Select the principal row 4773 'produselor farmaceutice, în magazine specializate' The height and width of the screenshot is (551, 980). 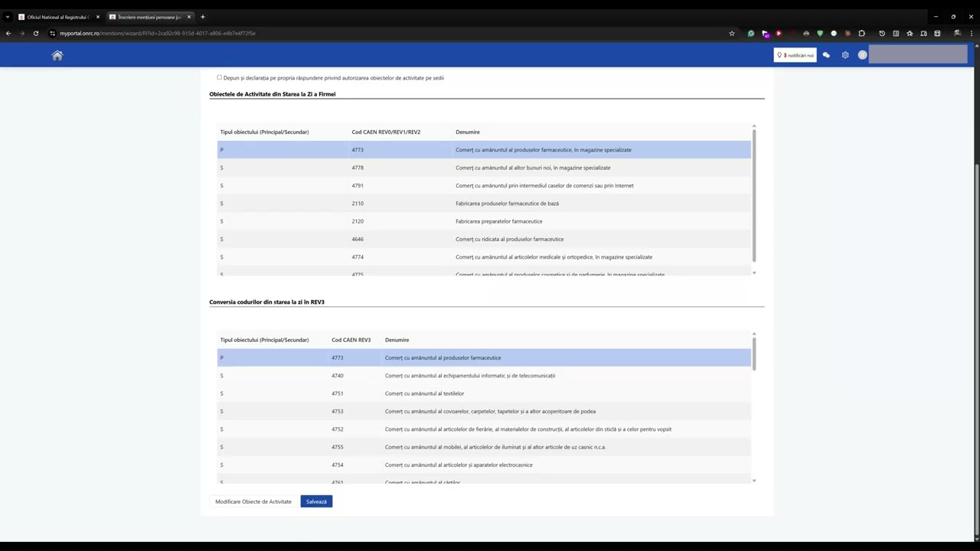484,150
